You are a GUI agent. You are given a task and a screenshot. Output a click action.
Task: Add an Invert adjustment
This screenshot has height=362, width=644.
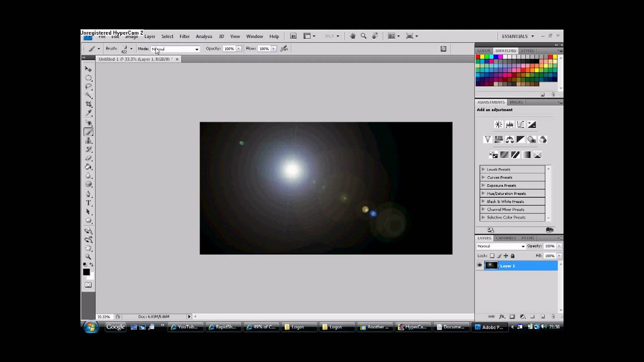tap(493, 154)
